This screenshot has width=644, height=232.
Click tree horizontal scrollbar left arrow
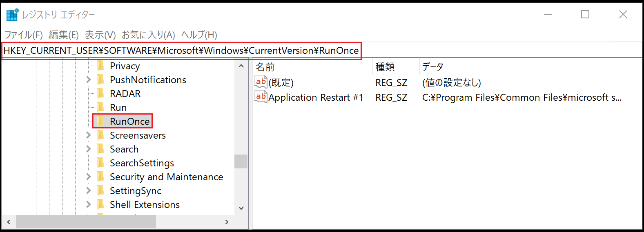pos(9,222)
